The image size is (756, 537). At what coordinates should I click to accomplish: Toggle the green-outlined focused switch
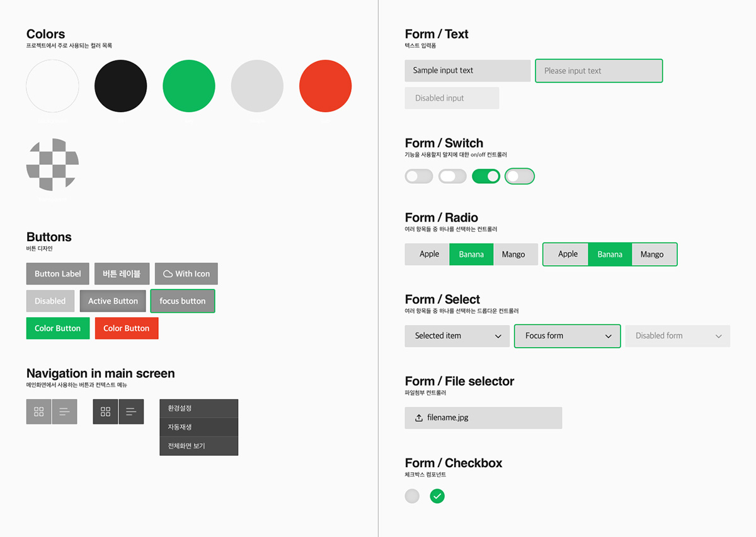click(x=520, y=176)
